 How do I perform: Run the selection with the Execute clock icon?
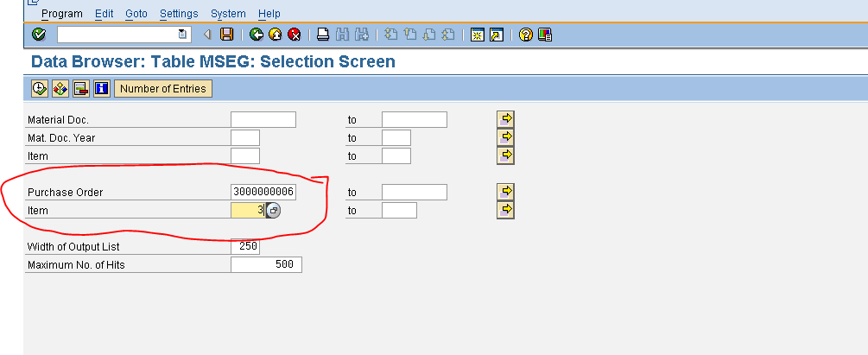(40, 89)
